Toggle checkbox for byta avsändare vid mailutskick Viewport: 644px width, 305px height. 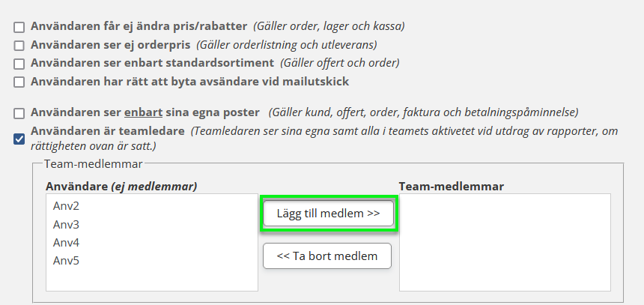(x=19, y=82)
